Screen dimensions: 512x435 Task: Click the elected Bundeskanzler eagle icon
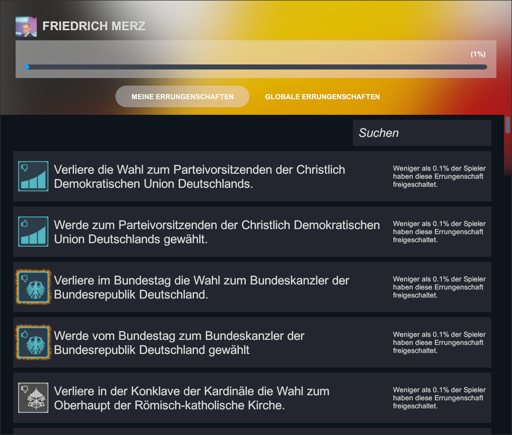click(x=33, y=342)
